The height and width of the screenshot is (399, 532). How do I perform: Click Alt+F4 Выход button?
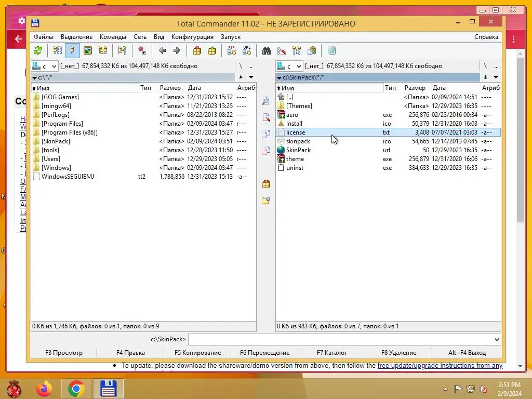[467, 353]
